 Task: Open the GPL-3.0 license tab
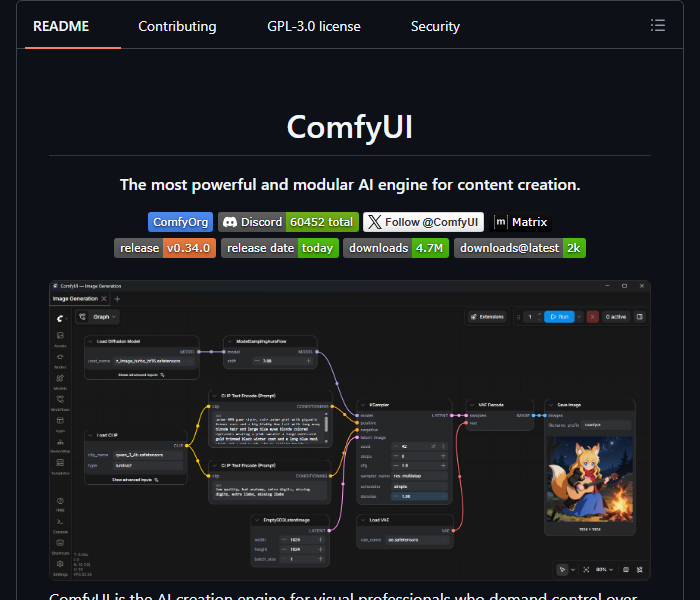coord(314,26)
